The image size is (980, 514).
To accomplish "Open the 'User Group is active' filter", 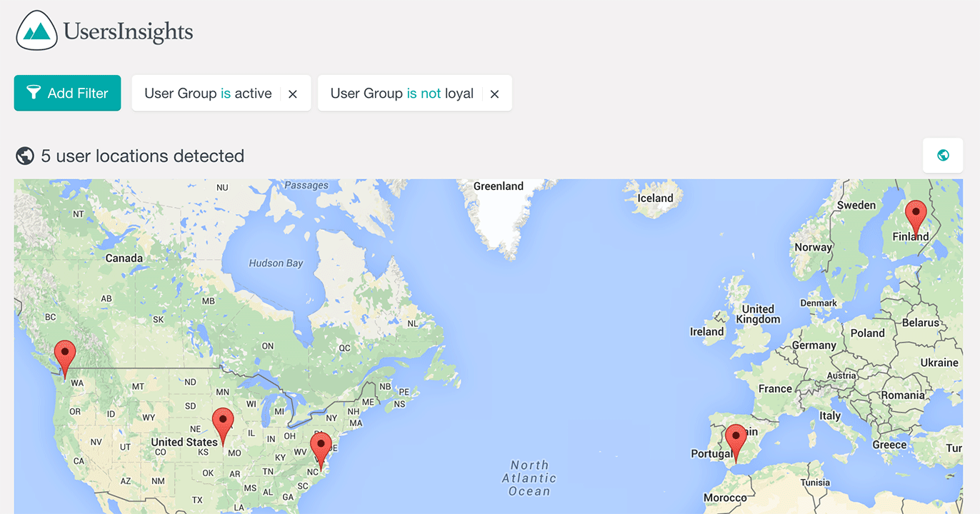I will (208, 94).
